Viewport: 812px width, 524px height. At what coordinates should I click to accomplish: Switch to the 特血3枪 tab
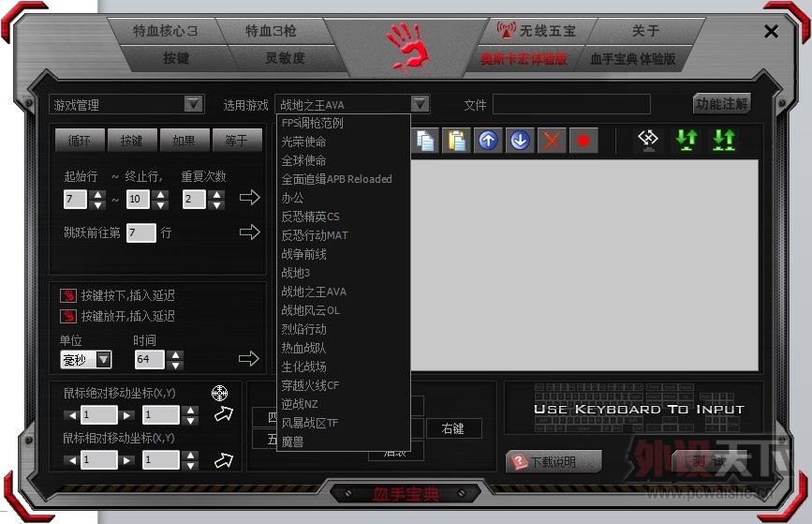click(272, 31)
